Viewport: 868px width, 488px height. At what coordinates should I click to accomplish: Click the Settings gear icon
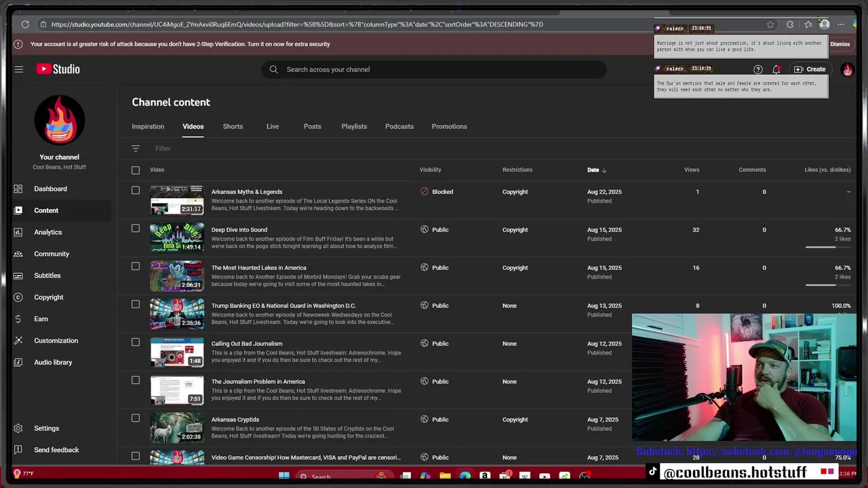pyautogui.click(x=18, y=428)
